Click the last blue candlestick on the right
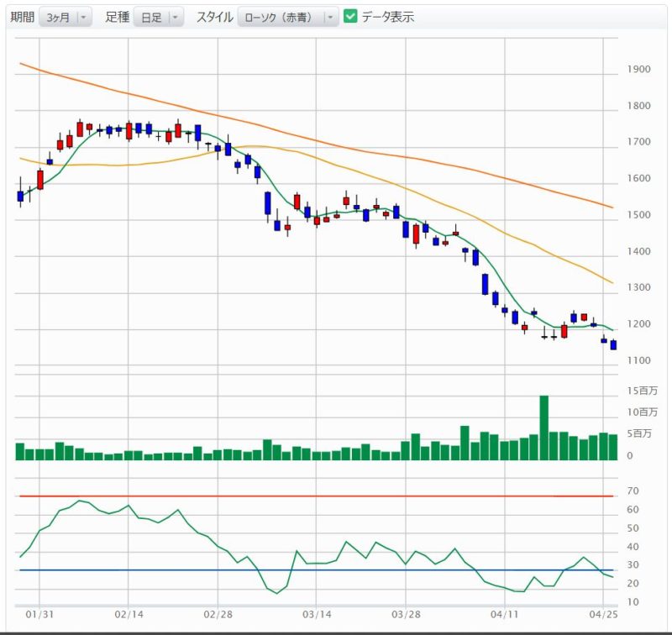This screenshot has width=672, height=635. [613, 345]
